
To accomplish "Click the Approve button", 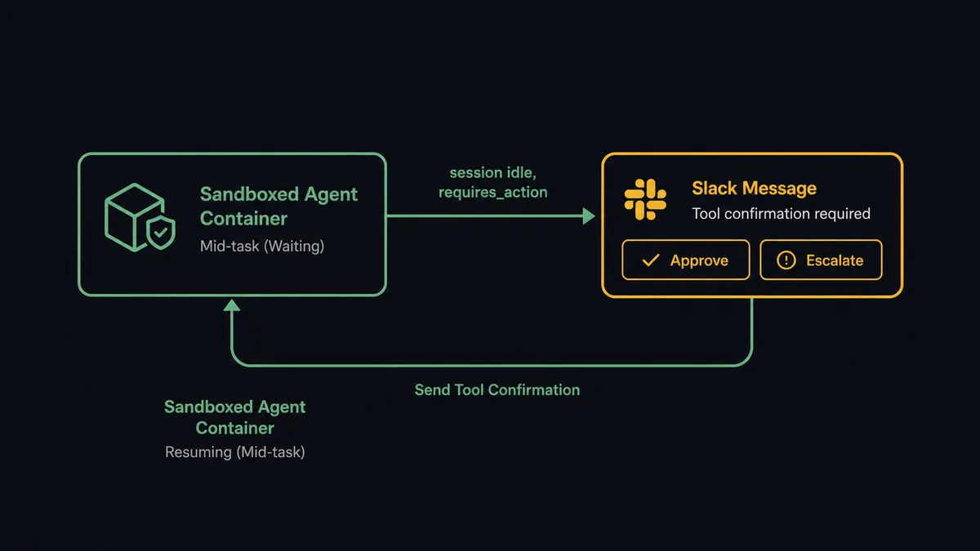I will click(x=686, y=260).
